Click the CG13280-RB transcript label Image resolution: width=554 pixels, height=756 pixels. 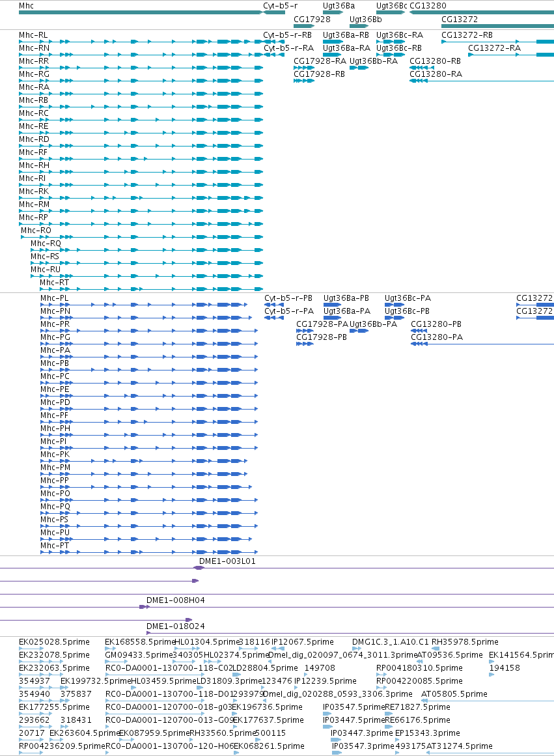tap(436, 61)
